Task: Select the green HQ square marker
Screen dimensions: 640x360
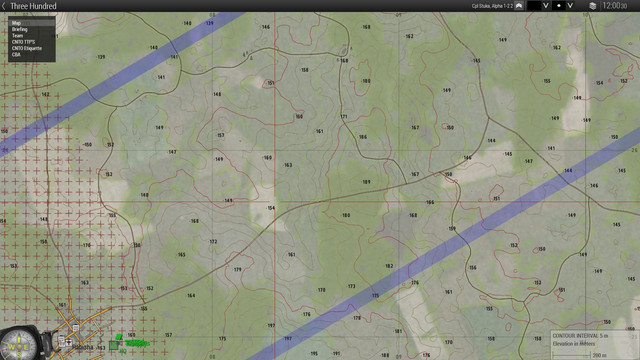Action: click(x=113, y=345)
